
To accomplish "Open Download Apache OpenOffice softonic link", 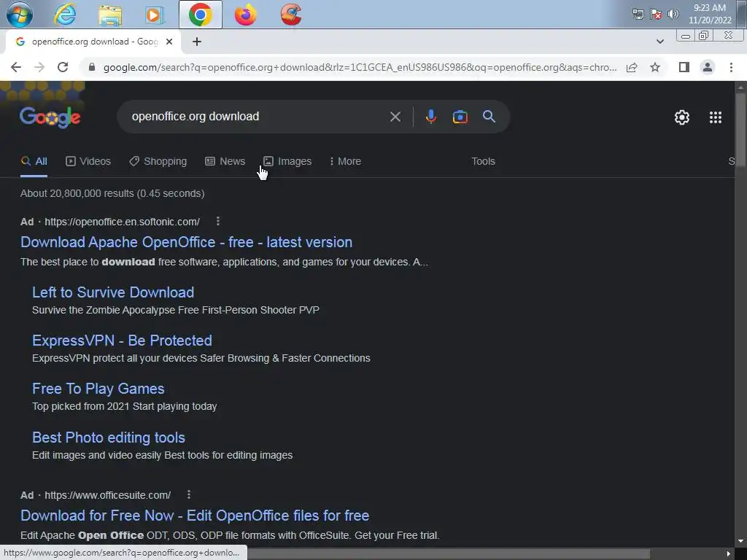I will point(186,242).
